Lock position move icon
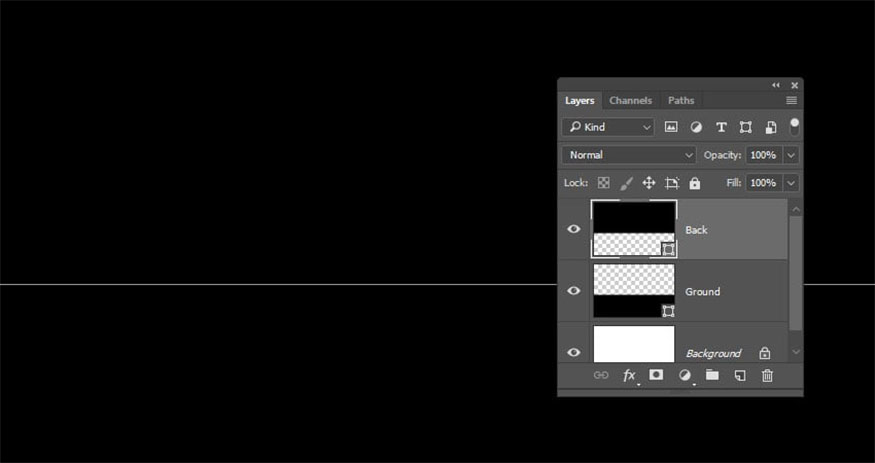The image size is (875, 463). tap(648, 183)
